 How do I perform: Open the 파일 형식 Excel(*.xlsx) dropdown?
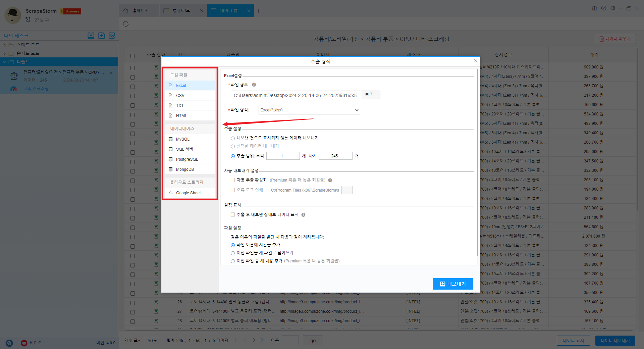pos(309,110)
